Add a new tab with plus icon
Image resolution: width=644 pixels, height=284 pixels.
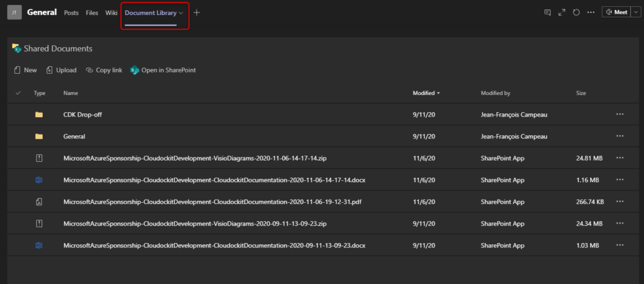tap(197, 13)
